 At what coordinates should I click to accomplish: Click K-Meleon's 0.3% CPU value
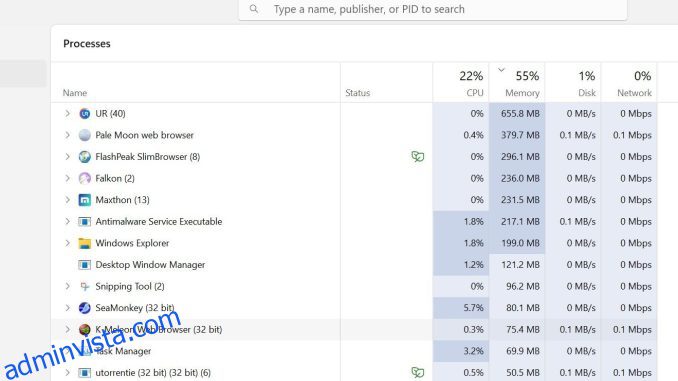click(473, 330)
